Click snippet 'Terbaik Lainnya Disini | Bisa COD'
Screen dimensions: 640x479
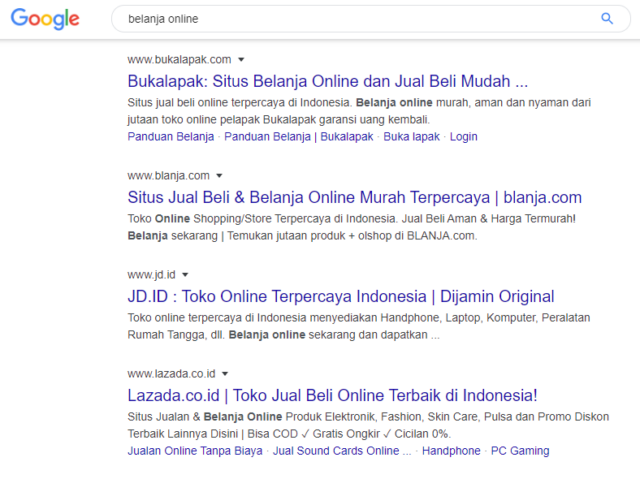(213, 434)
